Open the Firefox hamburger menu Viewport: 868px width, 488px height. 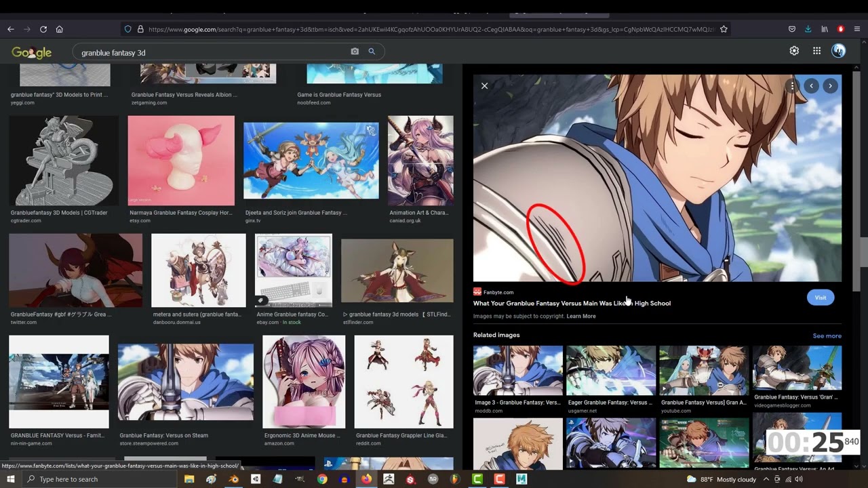pos(857,29)
